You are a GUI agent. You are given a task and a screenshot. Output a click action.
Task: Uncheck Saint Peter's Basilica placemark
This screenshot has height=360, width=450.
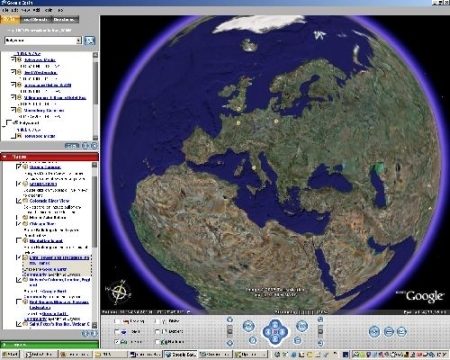click(x=19, y=324)
